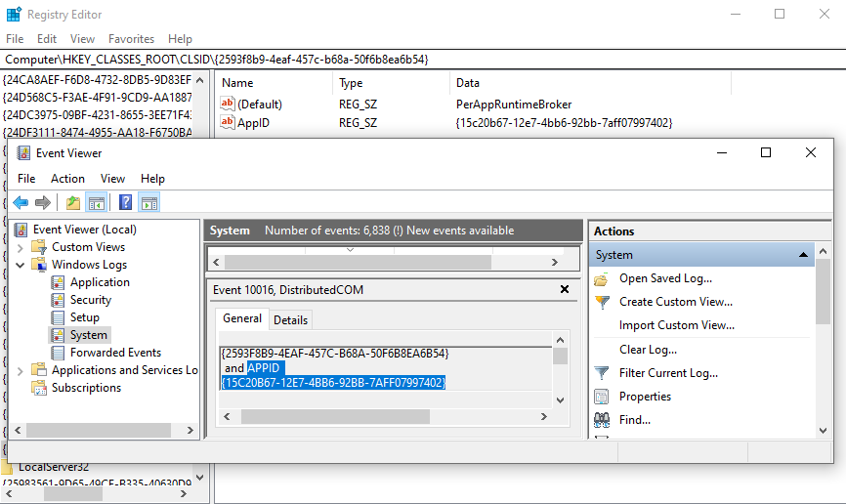The height and width of the screenshot is (504, 846).
Task: Click the event list horizontal scrollbar thumb
Action: point(358,262)
